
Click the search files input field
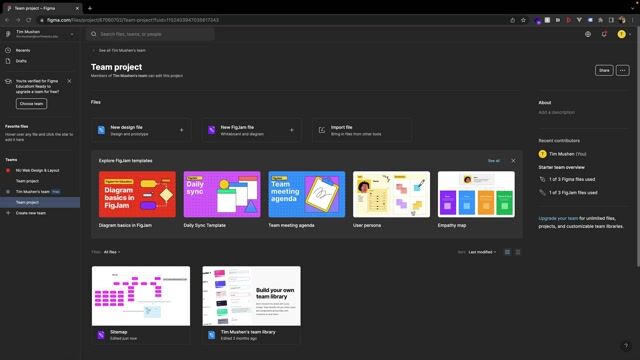tap(151, 34)
